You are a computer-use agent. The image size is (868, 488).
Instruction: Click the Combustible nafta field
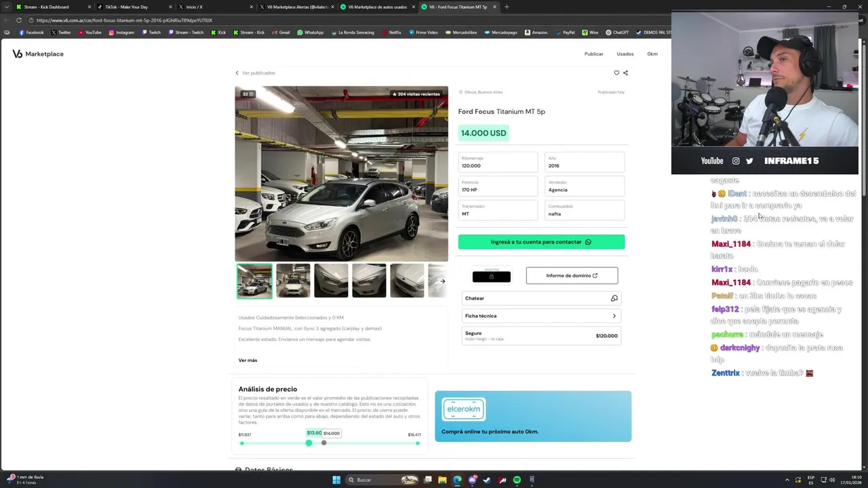[x=585, y=210]
